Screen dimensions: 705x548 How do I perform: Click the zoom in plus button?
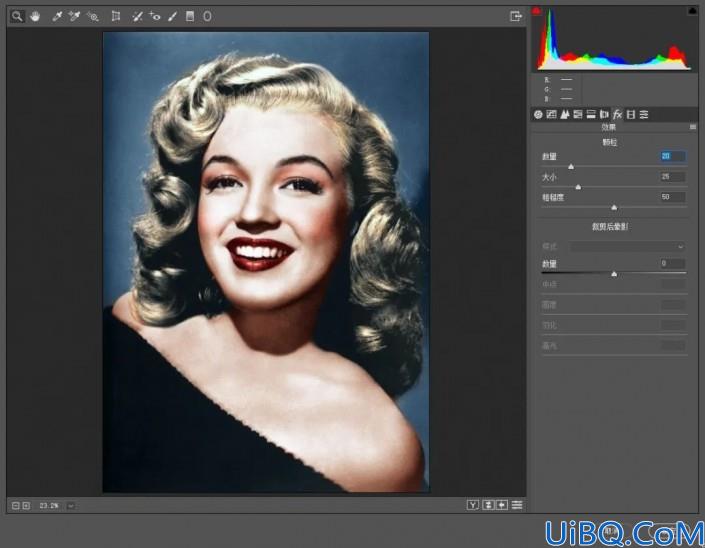26,506
